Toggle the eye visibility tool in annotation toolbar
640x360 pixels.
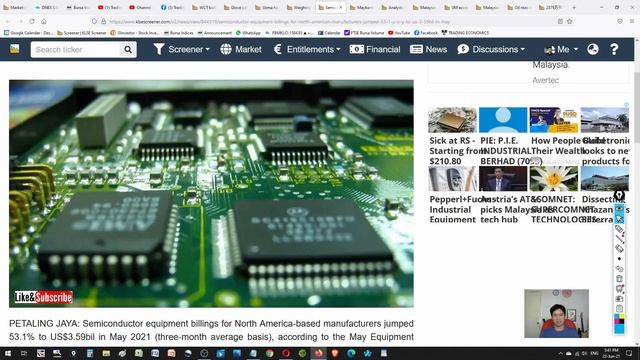(619, 208)
